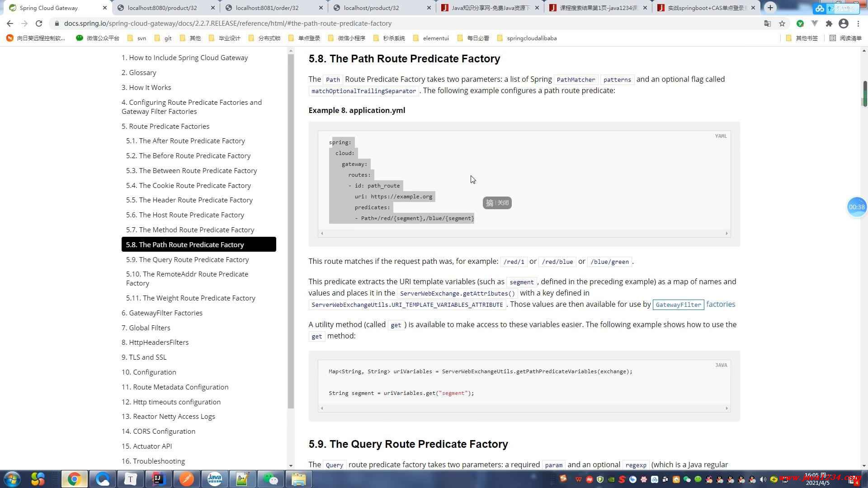Click the blue 00:38 recording timer
This screenshot has width=868, height=488.
(857, 207)
